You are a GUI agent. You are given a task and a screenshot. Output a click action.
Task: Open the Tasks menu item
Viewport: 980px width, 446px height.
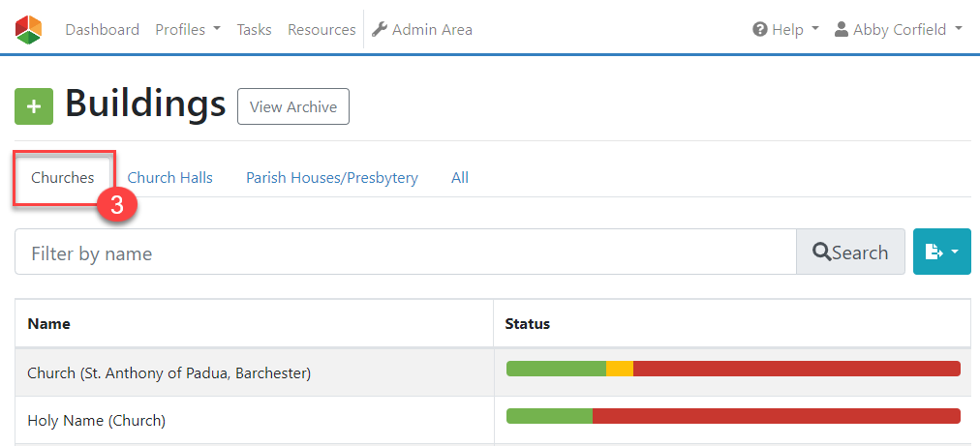(254, 29)
